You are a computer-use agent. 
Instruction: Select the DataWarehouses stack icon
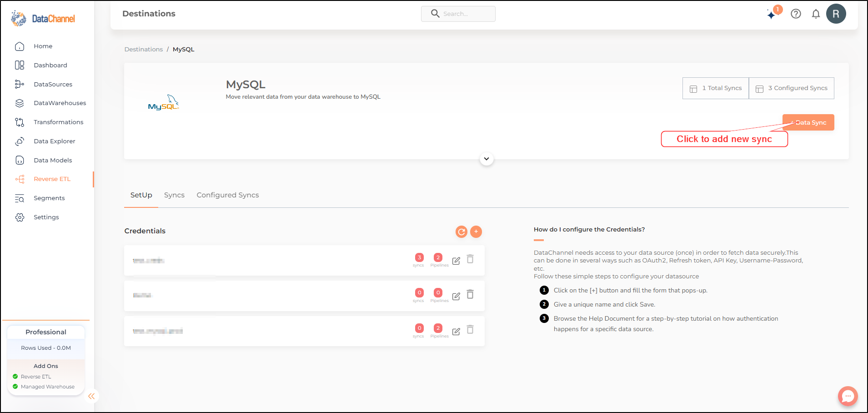click(x=20, y=103)
